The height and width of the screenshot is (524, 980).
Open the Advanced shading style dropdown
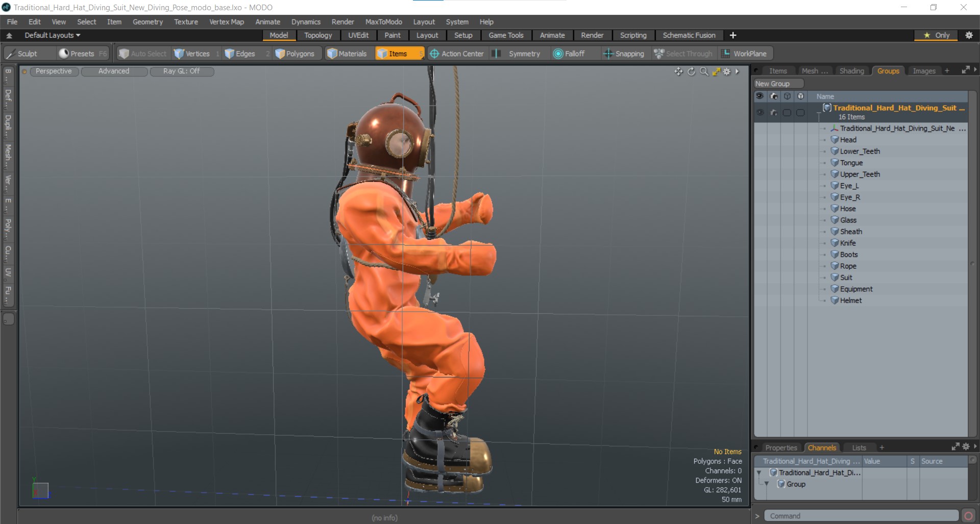(x=114, y=71)
